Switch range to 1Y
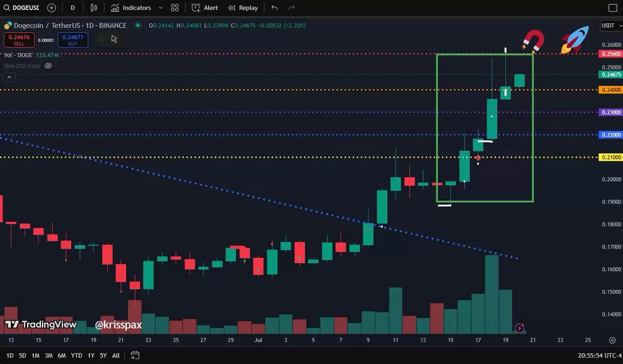Image resolution: width=623 pixels, height=364 pixels. (x=91, y=356)
